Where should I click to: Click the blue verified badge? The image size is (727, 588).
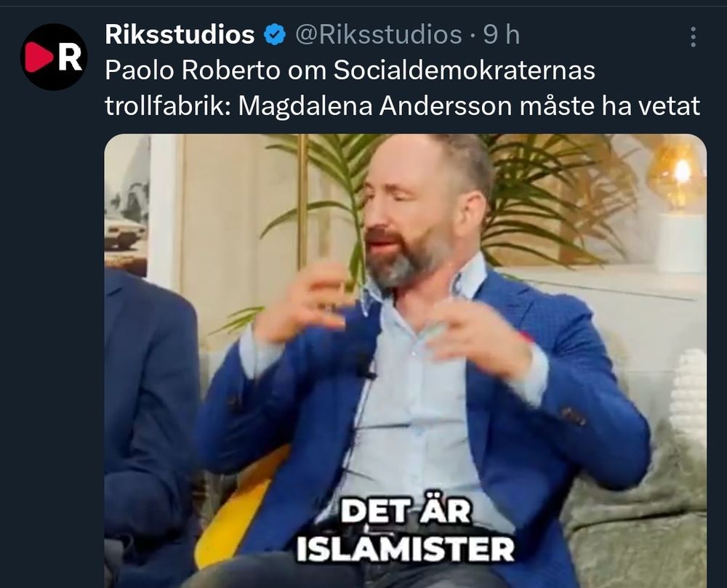click(275, 35)
